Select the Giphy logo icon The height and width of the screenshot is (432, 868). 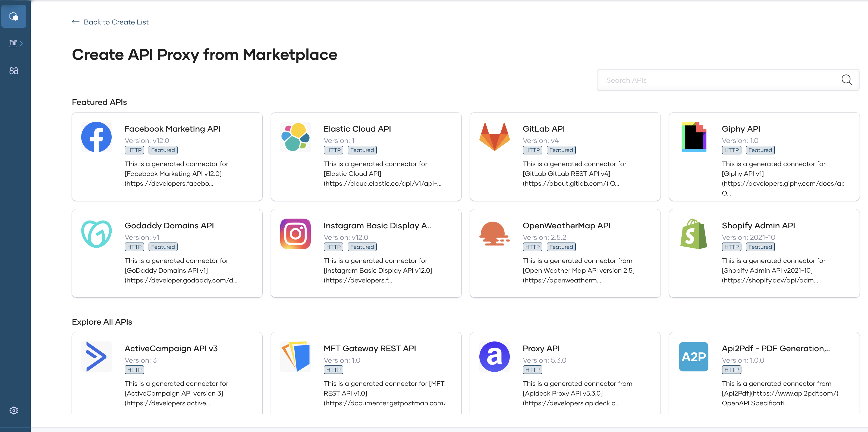[x=694, y=137]
